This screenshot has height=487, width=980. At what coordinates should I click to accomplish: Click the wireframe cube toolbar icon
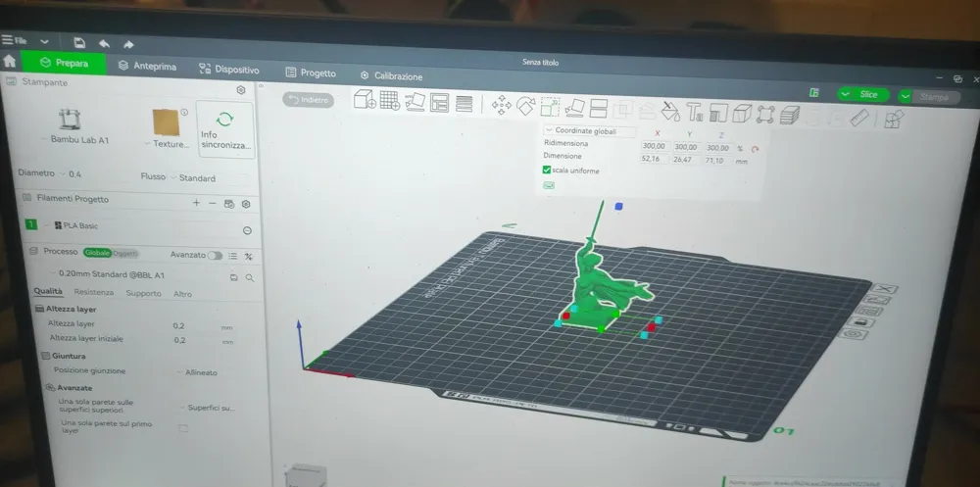click(742, 114)
